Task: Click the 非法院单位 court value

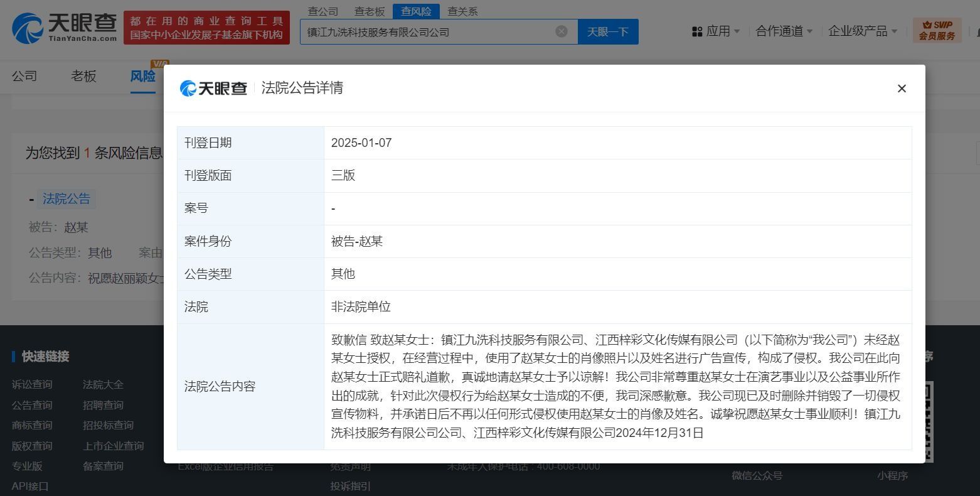Action: tap(361, 306)
